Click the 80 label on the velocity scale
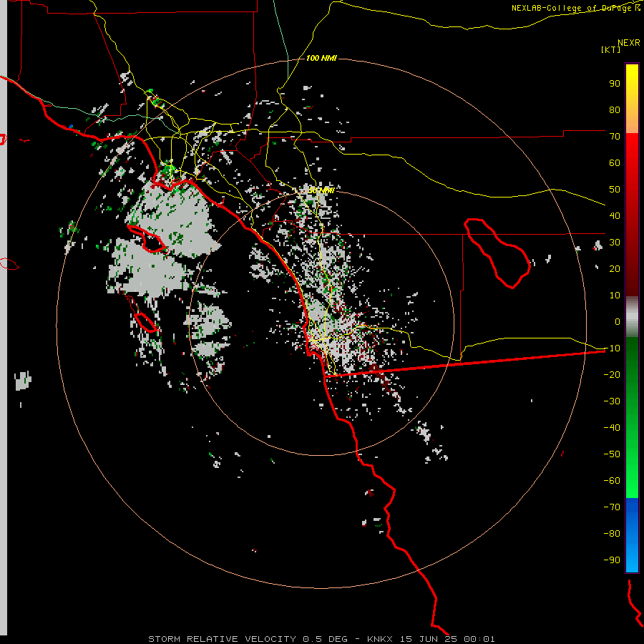 tap(615, 110)
